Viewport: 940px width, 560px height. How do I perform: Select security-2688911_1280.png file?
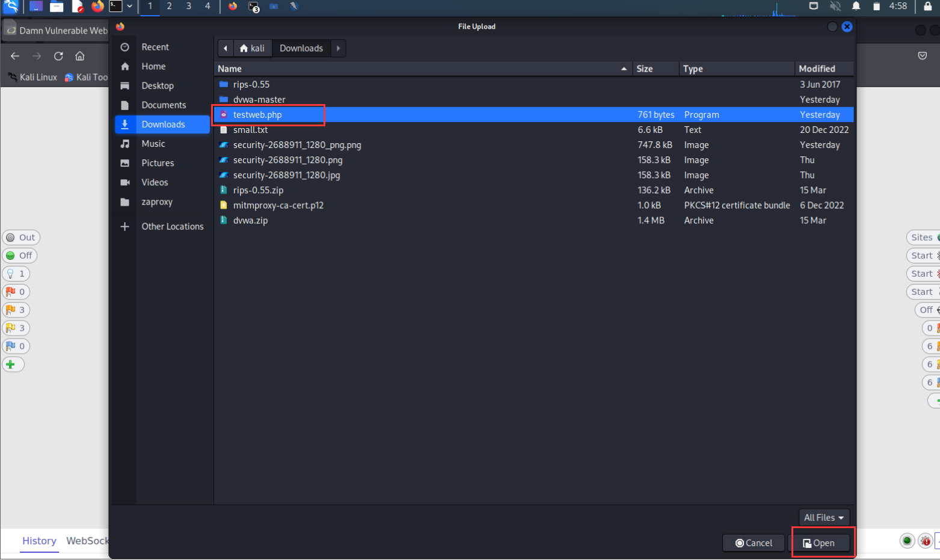[533, 159]
